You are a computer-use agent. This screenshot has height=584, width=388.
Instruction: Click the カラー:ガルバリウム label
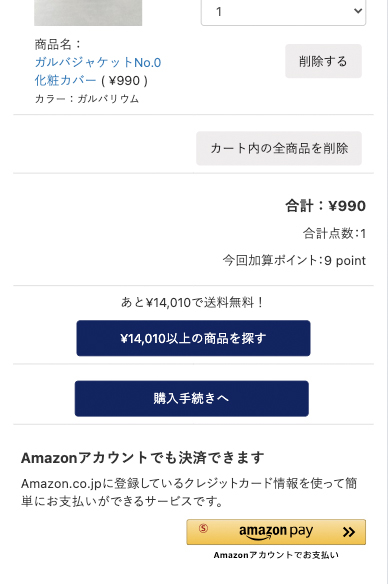click(87, 99)
